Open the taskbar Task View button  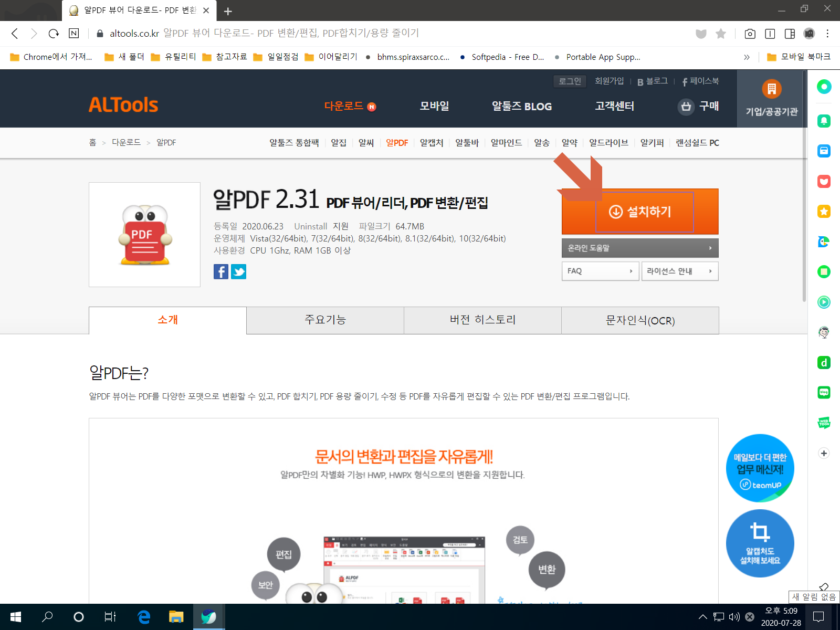110,617
